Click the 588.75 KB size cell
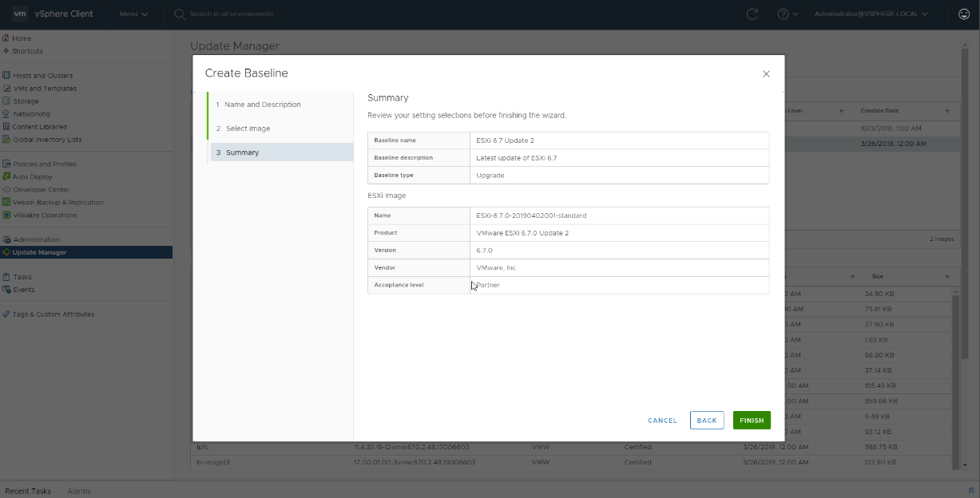This screenshot has height=498, width=980. (881, 447)
